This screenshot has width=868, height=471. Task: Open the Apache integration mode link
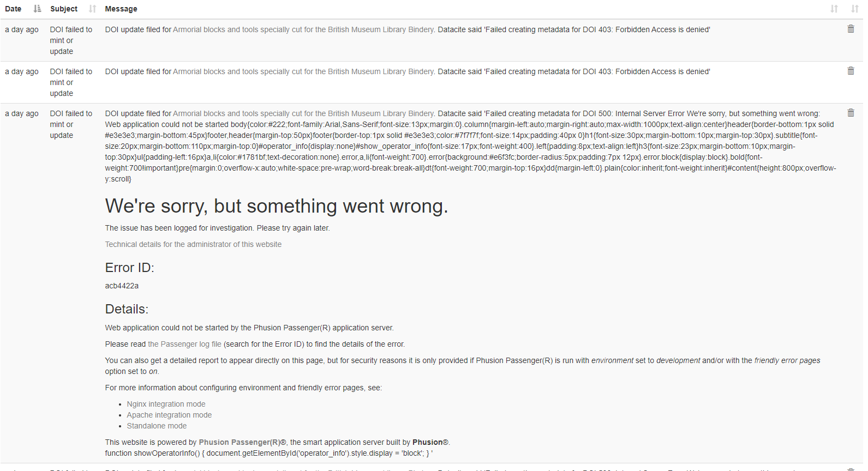coord(169,415)
